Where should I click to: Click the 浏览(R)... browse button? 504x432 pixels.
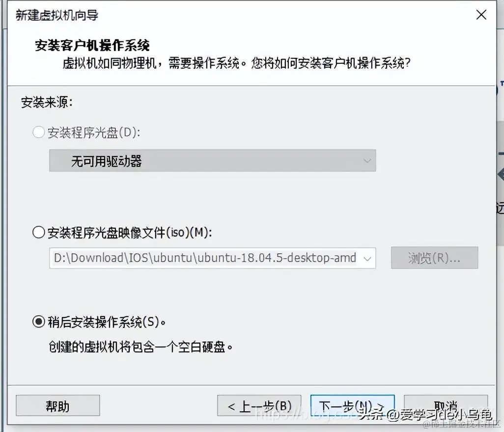click(x=435, y=258)
